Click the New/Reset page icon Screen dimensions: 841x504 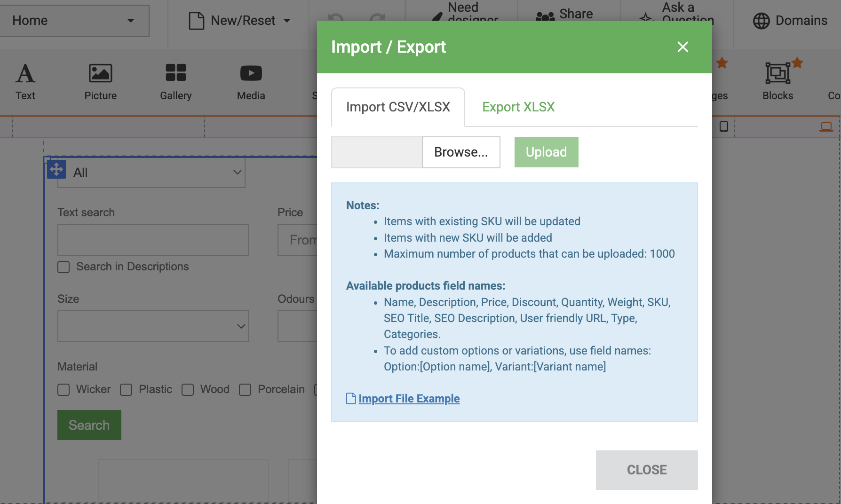click(196, 21)
